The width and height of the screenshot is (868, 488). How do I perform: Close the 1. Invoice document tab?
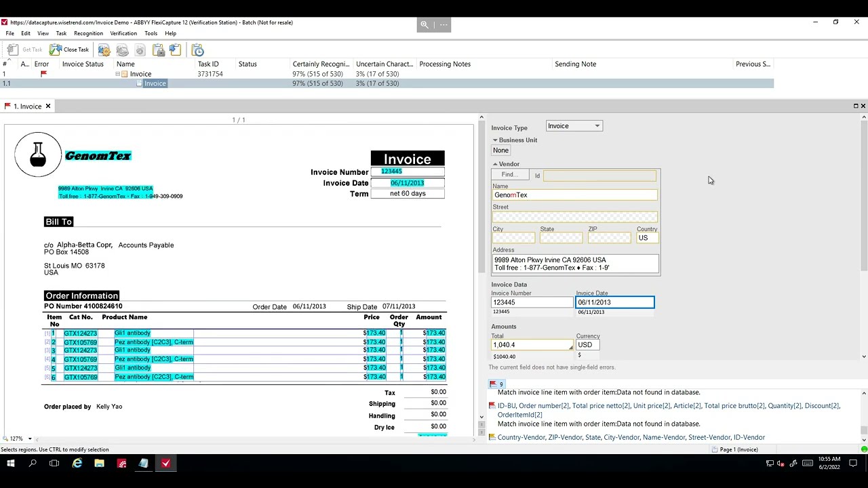(x=48, y=106)
